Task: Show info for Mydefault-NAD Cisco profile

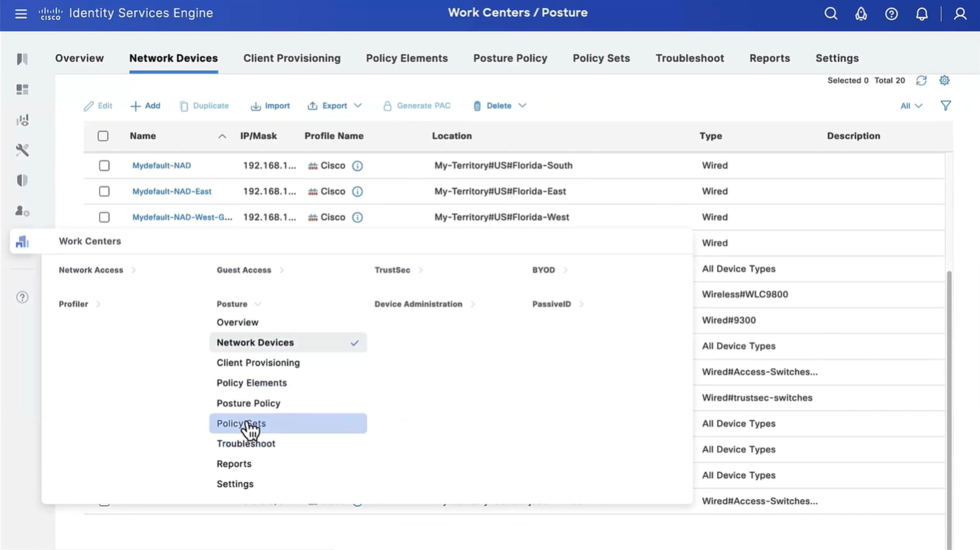Action: tap(357, 166)
